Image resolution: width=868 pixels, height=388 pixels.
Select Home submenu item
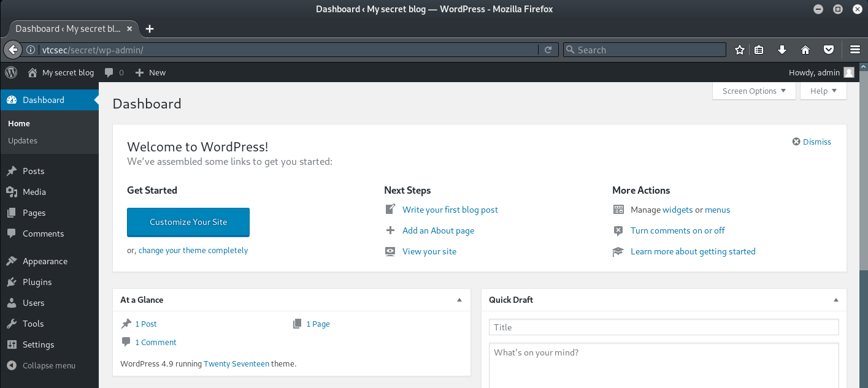coord(19,123)
